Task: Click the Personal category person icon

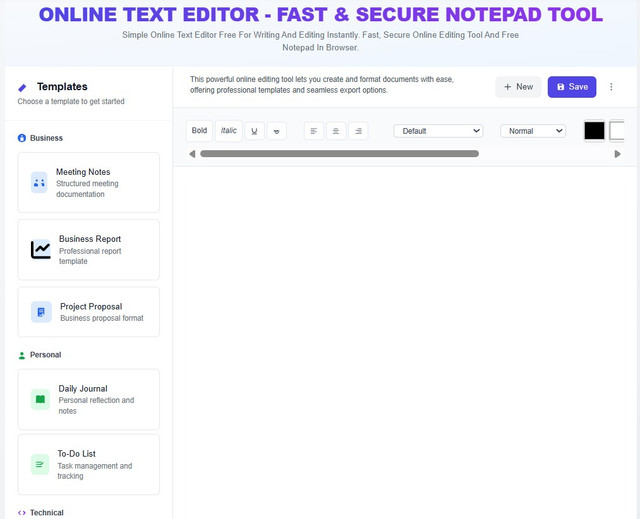Action: click(x=22, y=355)
